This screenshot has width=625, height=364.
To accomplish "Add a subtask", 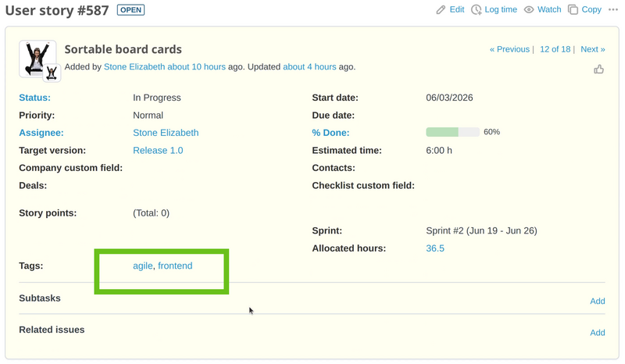I will (598, 301).
